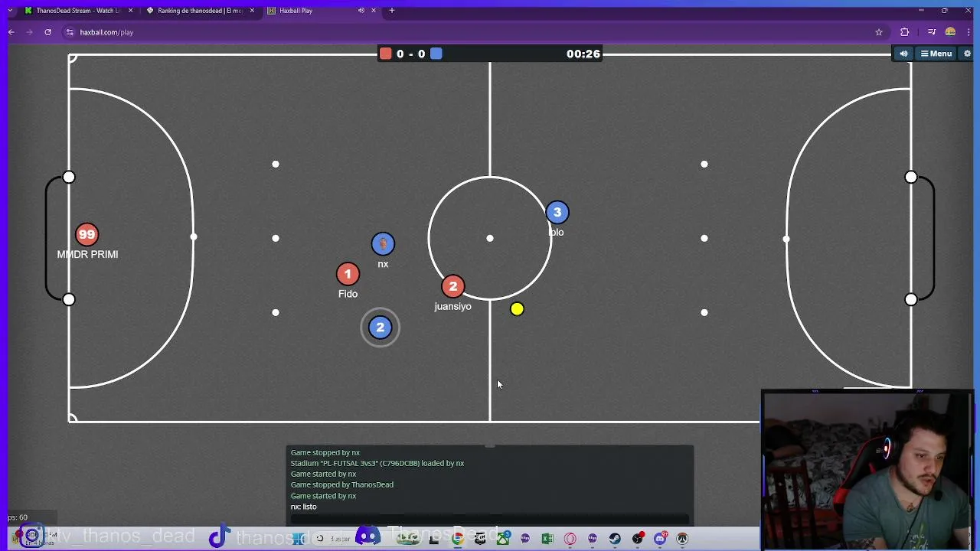Open Xbox app from the taskbar
This screenshot has height=551, width=980.
tap(504, 539)
